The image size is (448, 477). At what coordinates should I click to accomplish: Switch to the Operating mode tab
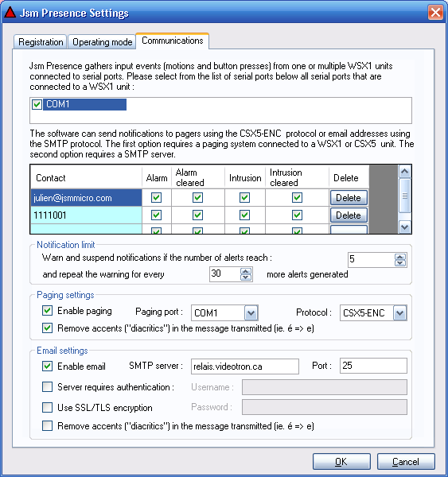pyautogui.click(x=103, y=41)
